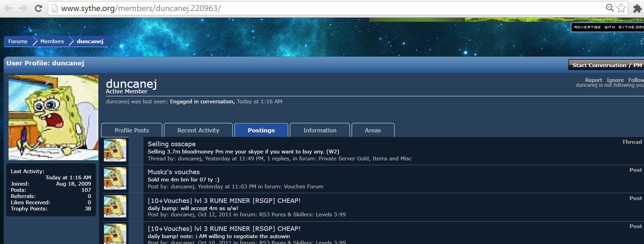Click the Trophy Points value 38

click(x=88, y=208)
